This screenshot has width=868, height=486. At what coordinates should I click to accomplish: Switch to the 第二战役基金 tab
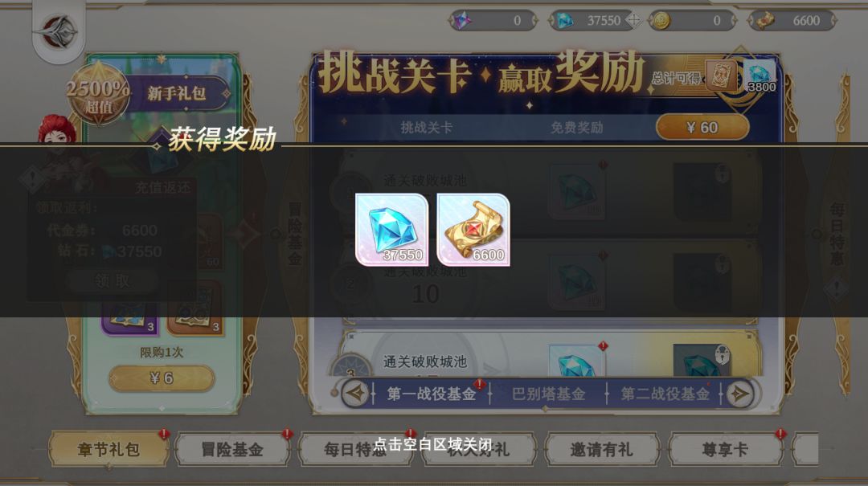pyautogui.click(x=665, y=394)
